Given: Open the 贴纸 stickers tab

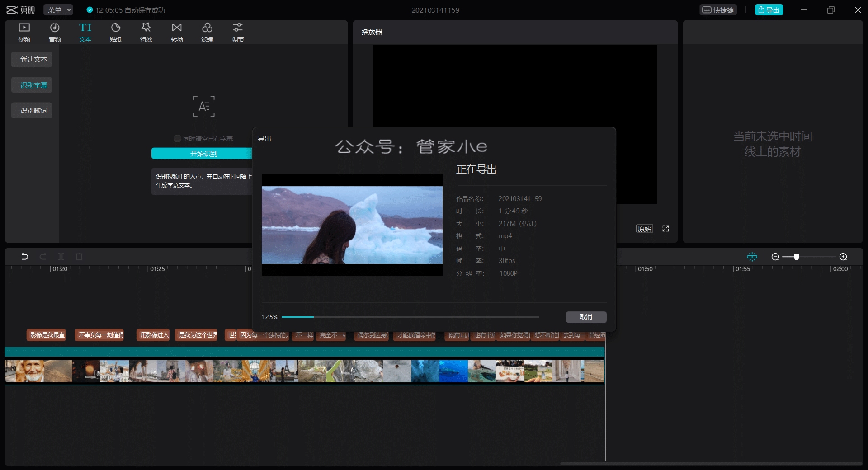Looking at the screenshot, I should pos(116,33).
